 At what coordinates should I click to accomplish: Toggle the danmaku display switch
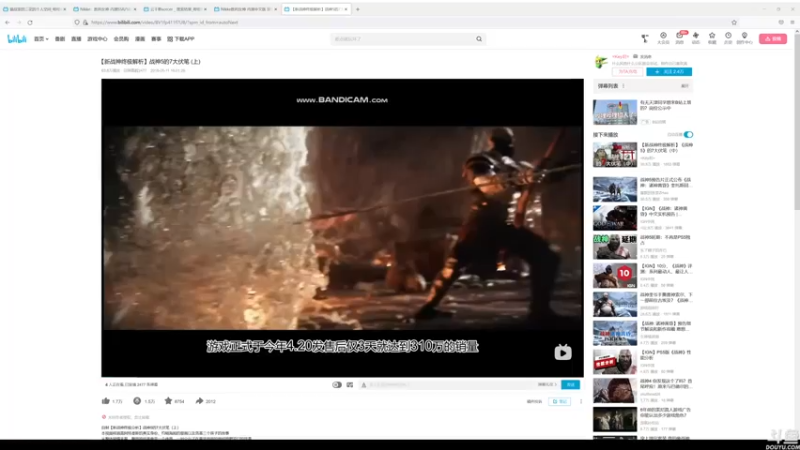337,385
